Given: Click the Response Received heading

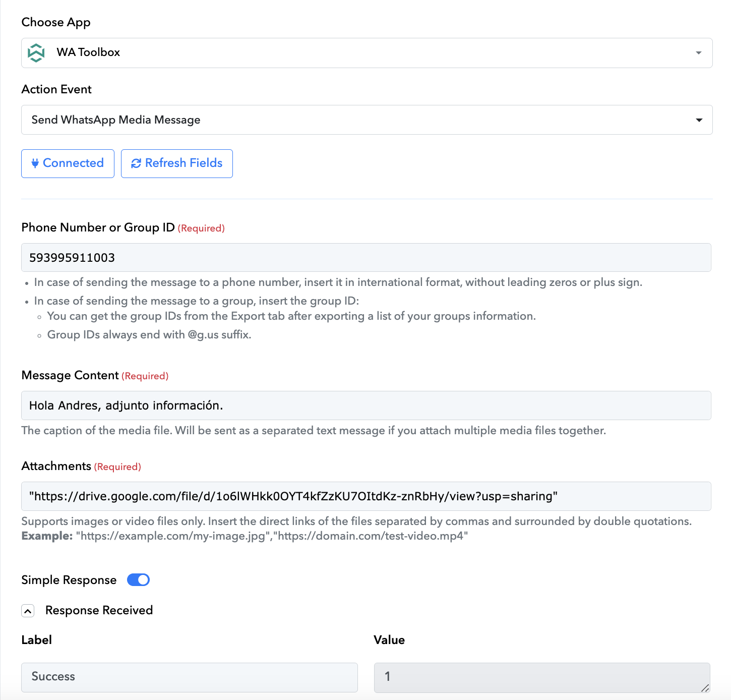Looking at the screenshot, I should point(99,610).
